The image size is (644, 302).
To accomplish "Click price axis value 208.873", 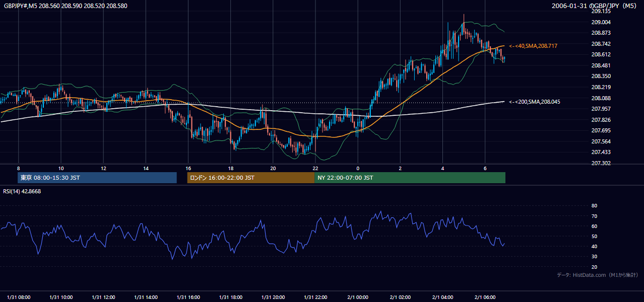I will click(x=601, y=33).
